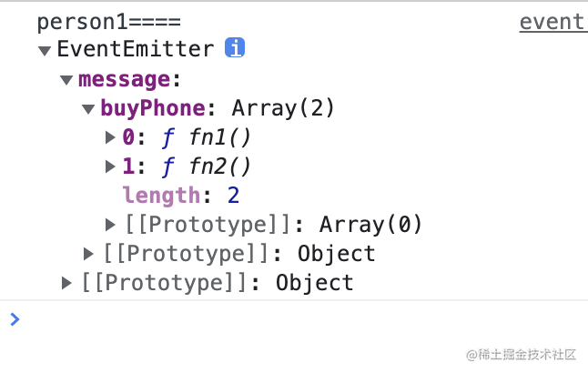Viewport: 588px width, 373px height.
Task: Collapse the buyPhone array
Action: pos(88,108)
